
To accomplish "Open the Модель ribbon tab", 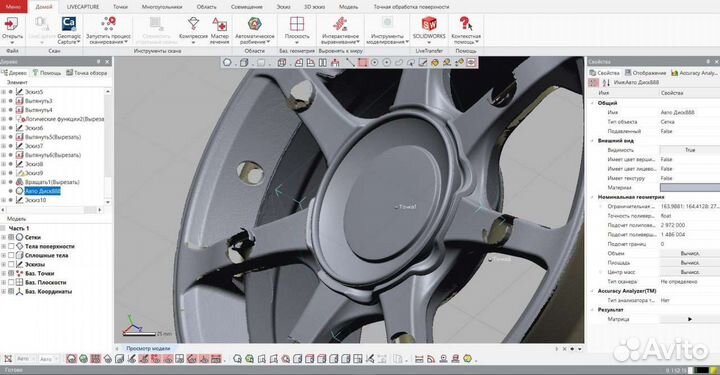I will 349,7.
